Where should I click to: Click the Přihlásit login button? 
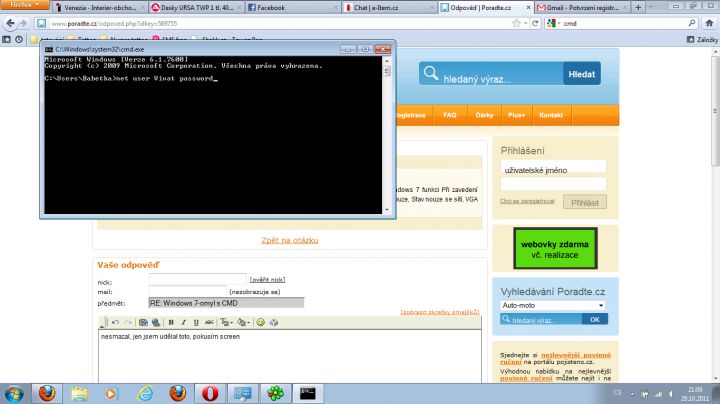(585, 202)
